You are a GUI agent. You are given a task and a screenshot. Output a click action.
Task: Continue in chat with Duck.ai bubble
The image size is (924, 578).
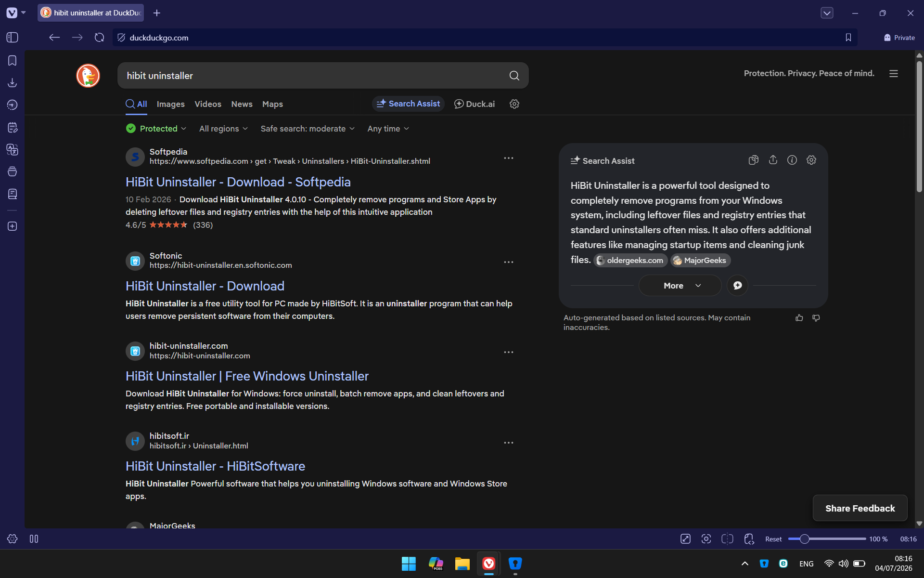(x=737, y=286)
